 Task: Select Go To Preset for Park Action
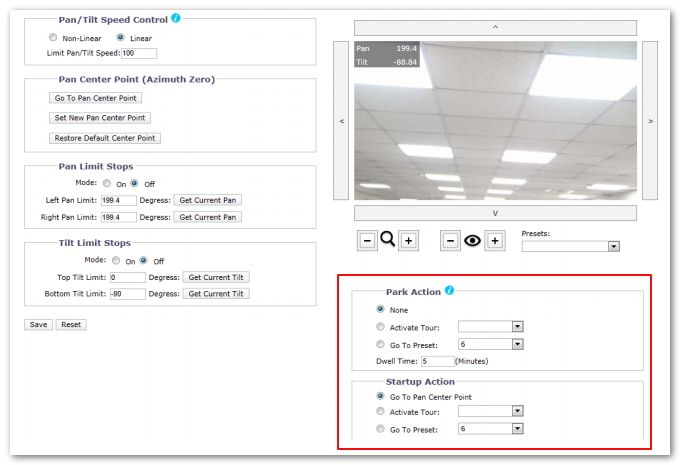[x=380, y=344]
